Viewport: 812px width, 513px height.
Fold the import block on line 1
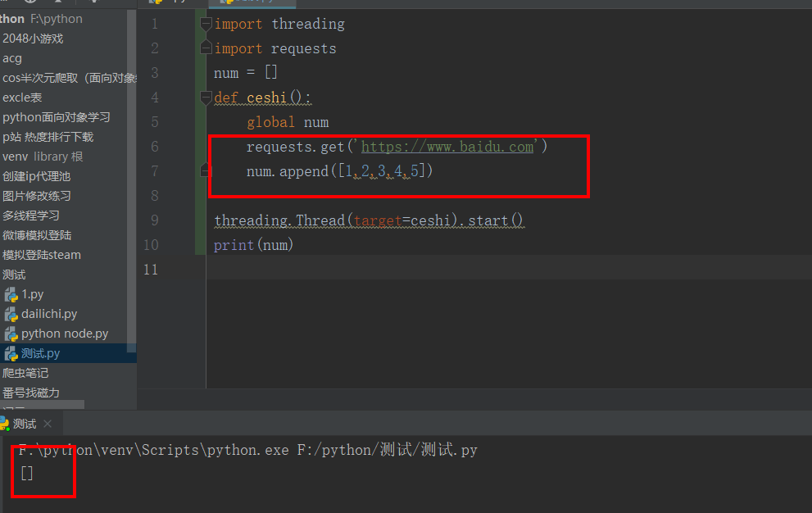click(x=206, y=25)
